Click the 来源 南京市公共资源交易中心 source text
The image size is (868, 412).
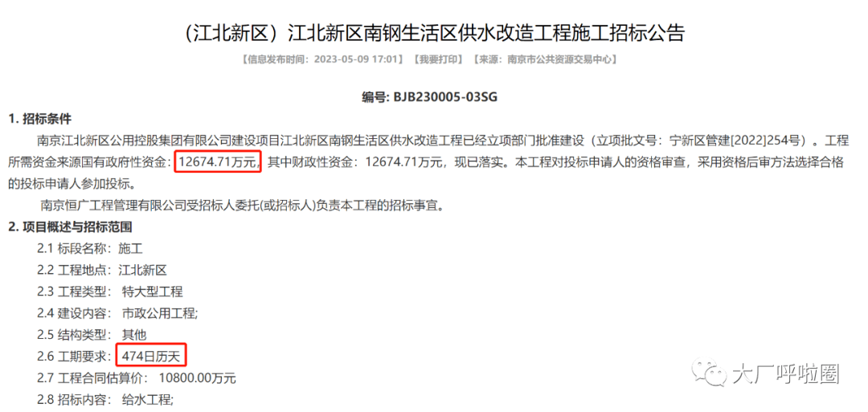(545, 59)
